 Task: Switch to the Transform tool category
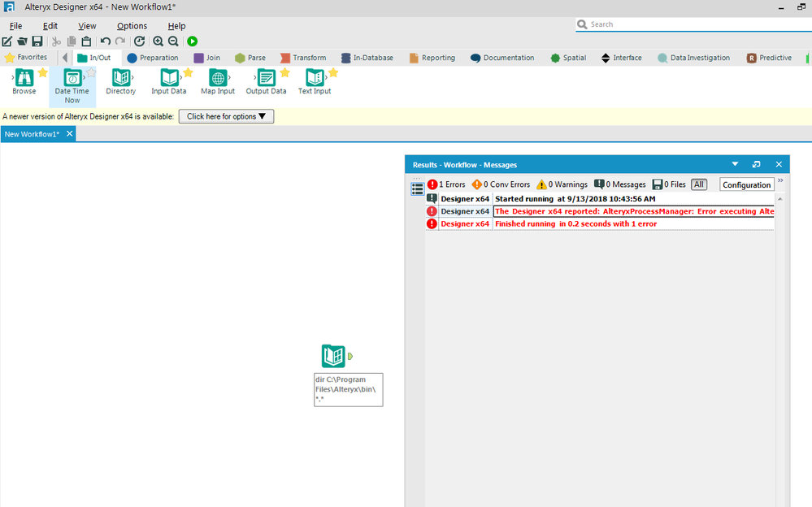pyautogui.click(x=303, y=58)
